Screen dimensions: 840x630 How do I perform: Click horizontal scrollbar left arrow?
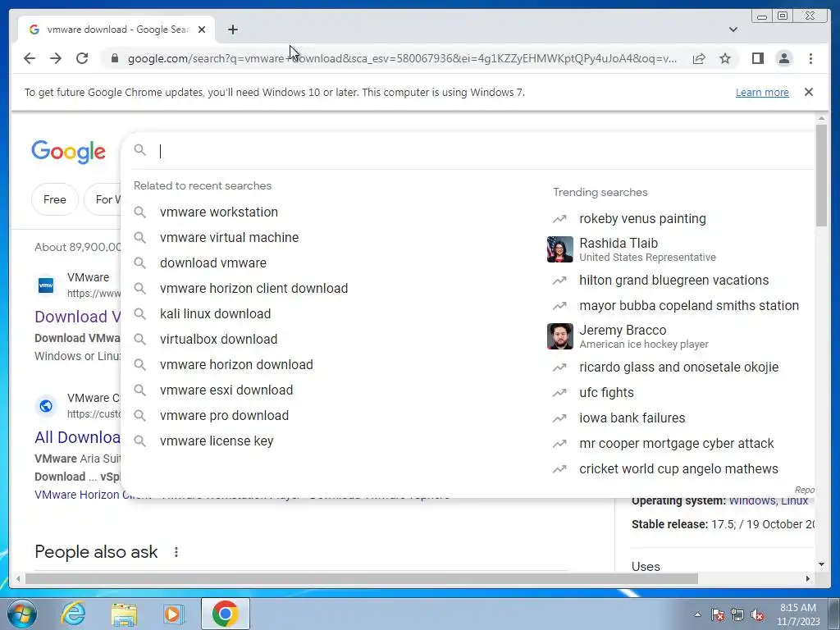18,578
